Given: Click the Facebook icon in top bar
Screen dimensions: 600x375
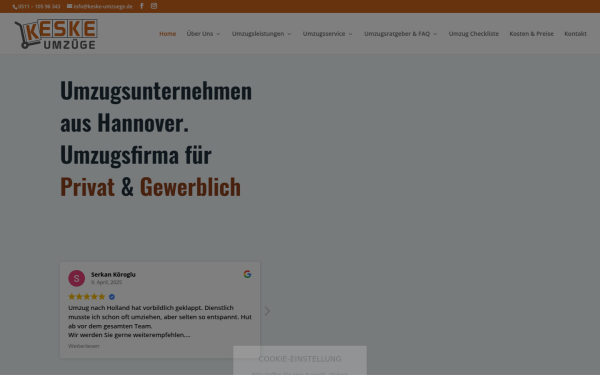Looking at the screenshot, I should 142,6.
